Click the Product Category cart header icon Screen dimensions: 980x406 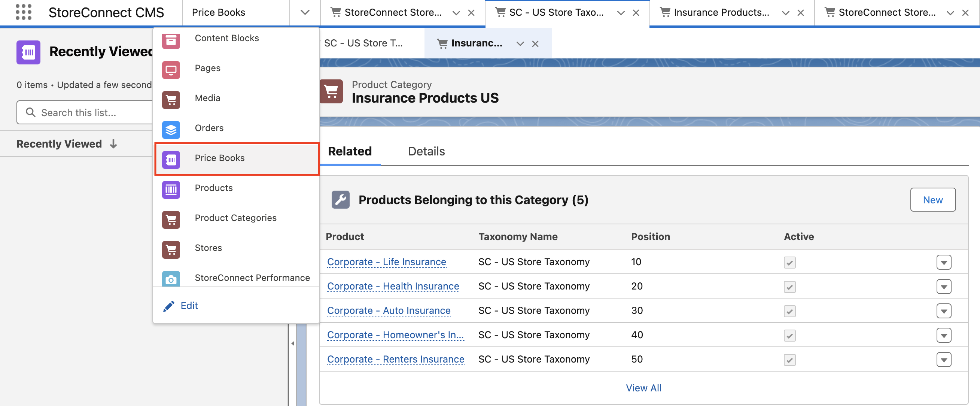[331, 91]
